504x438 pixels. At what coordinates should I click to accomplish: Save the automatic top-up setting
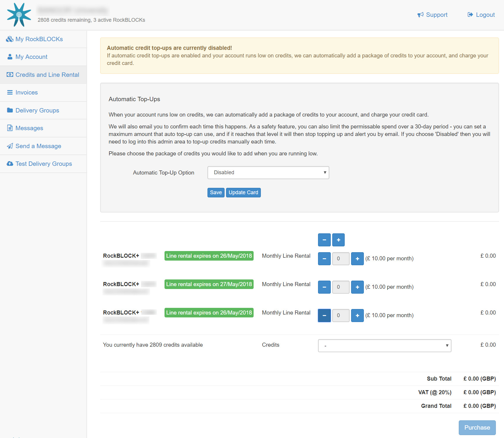216,192
